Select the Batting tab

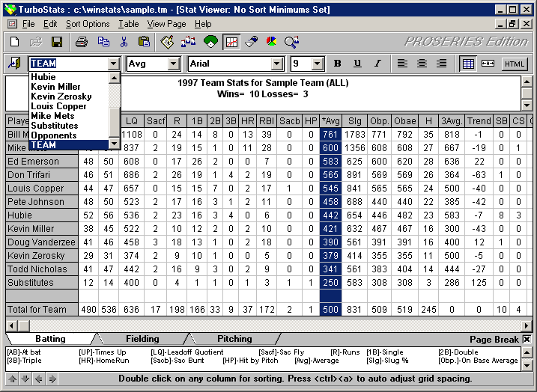[x=50, y=339]
